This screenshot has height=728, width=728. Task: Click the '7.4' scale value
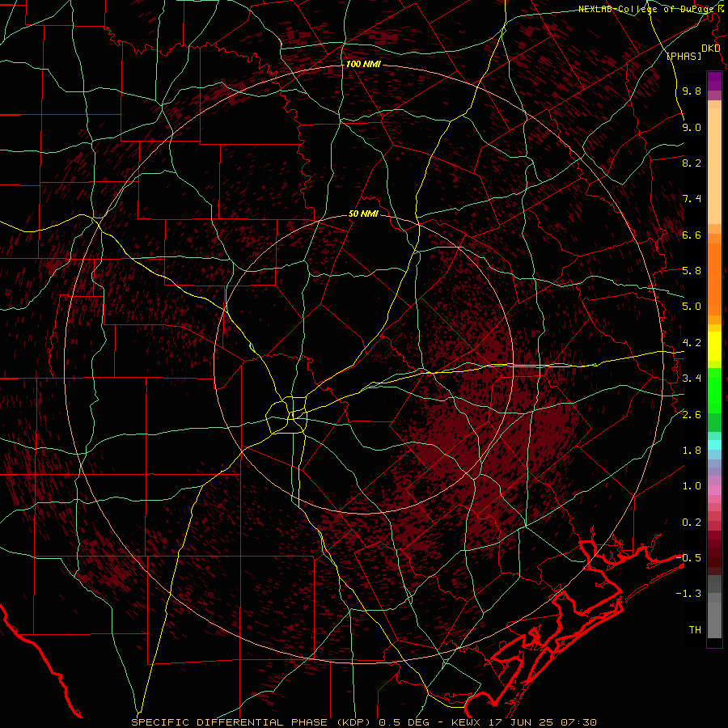pos(692,199)
